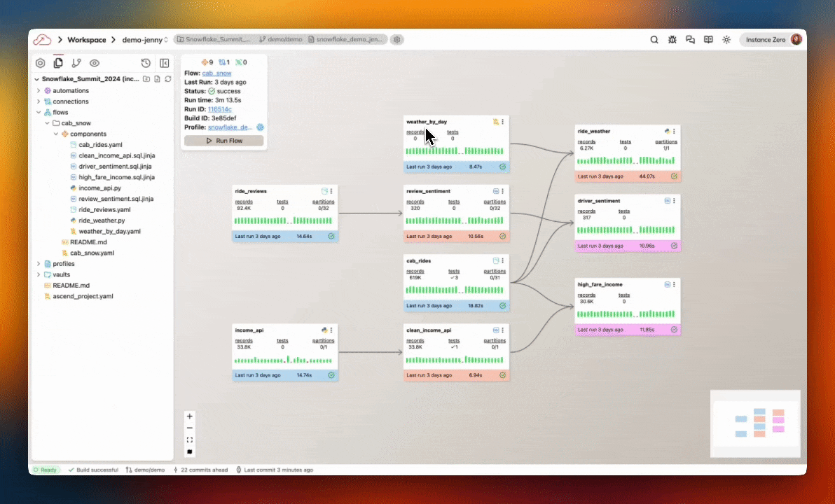The width and height of the screenshot is (835, 504).
Task: Open the Instance Zero account button
Action: pyautogui.click(x=773, y=40)
